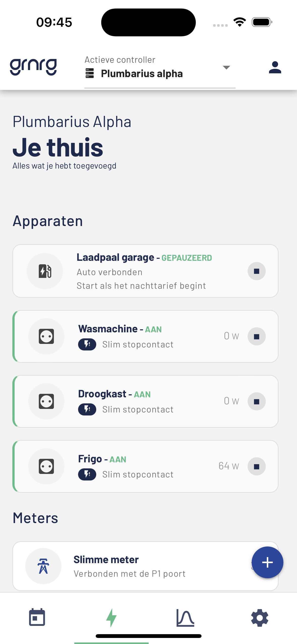297x644 pixels.
Task: Add a new device with plus button
Action: click(x=267, y=562)
